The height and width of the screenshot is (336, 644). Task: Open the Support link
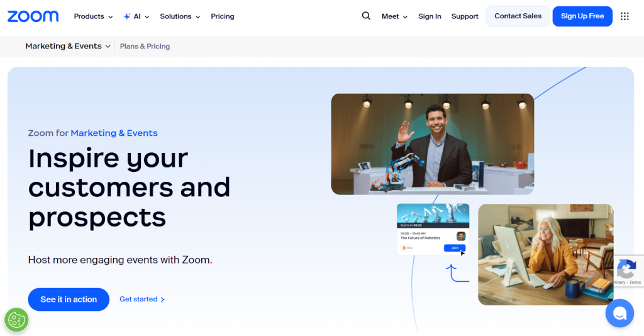tap(465, 16)
